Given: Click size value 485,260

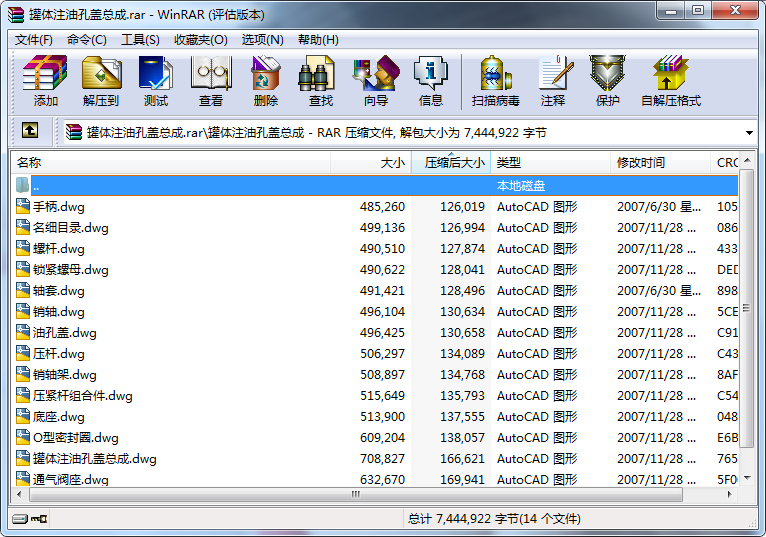Looking at the screenshot, I should tap(383, 207).
